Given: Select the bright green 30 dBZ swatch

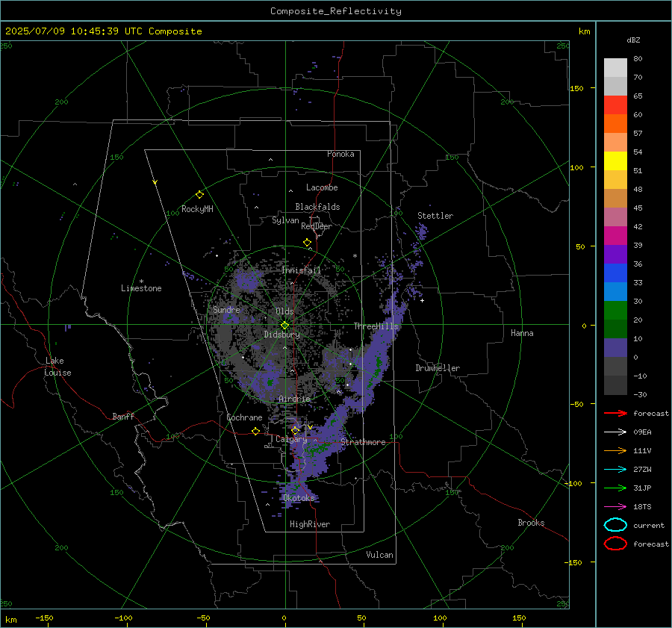Looking at the screenshot, I should coord(615,311).
